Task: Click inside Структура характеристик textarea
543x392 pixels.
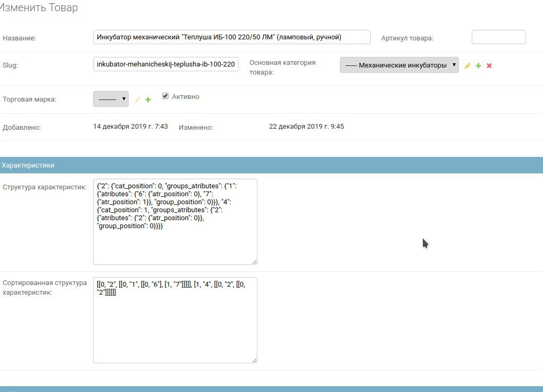Action: click(175, 222)
